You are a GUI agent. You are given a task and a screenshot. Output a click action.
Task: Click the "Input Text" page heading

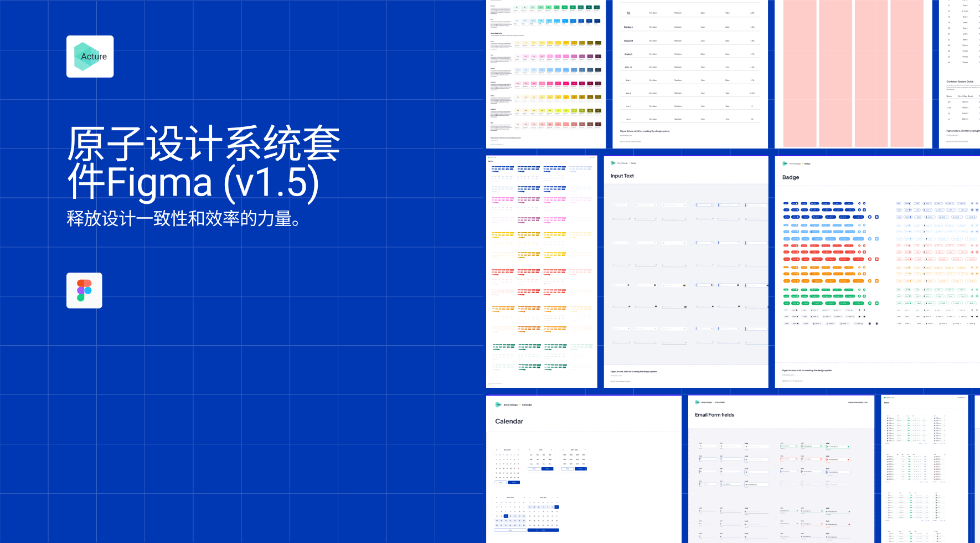point(622,176)
